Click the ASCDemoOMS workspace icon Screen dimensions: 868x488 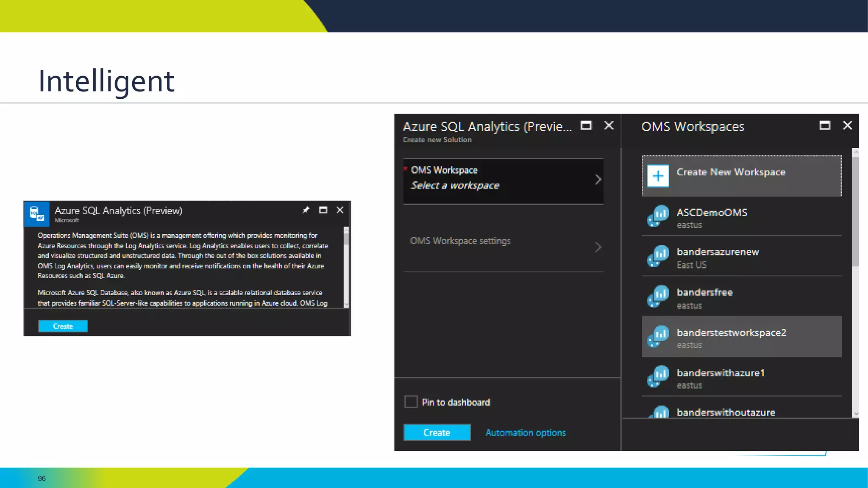point(658,216)
